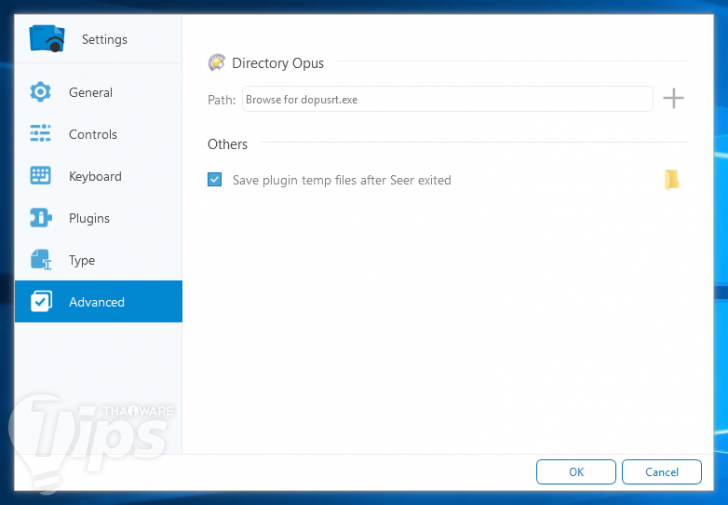
Task: Select the Keyboard tab
Action: point(98,176)
